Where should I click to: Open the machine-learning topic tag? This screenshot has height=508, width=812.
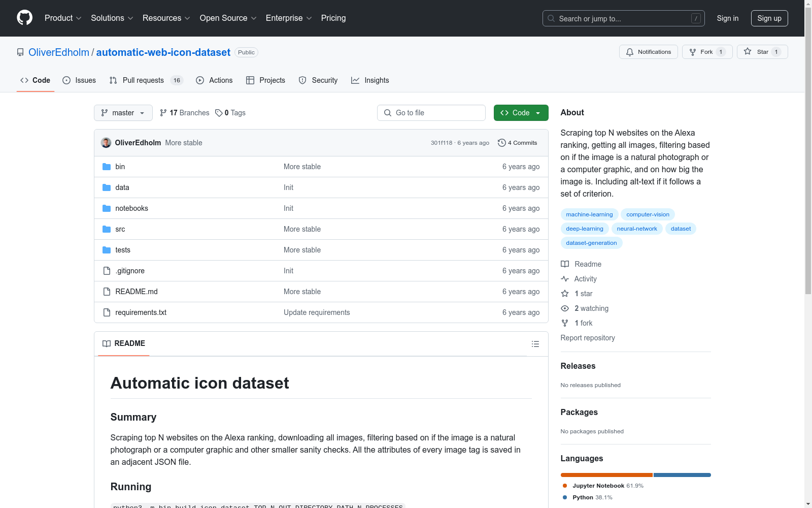(x=589, y=214)
